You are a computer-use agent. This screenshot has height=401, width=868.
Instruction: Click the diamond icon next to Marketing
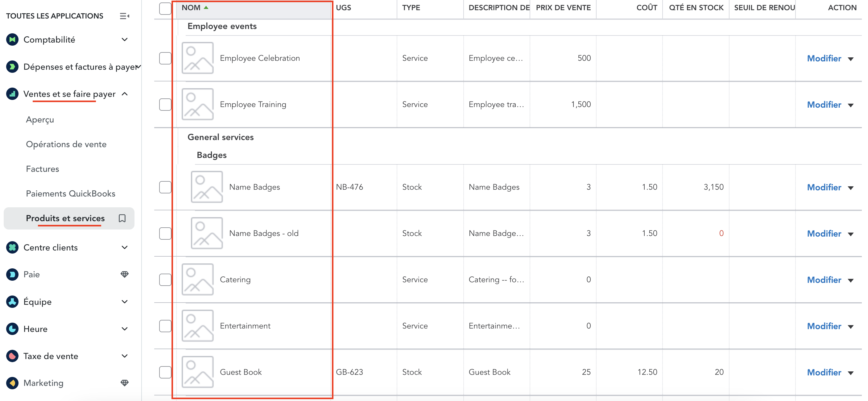(124, 383)
